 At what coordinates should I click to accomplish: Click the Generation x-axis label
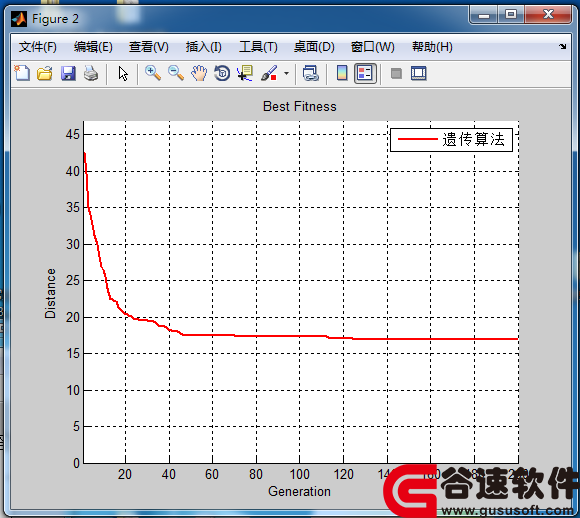click(299, 491)
